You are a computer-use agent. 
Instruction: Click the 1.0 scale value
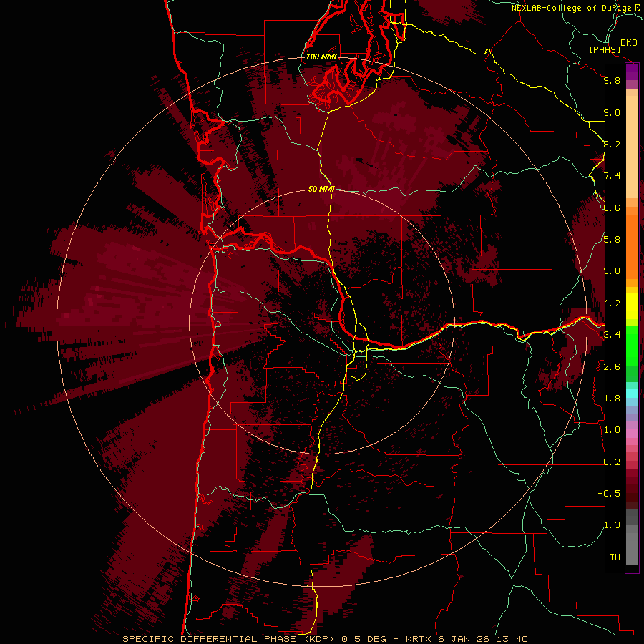(x=612, y=430)
